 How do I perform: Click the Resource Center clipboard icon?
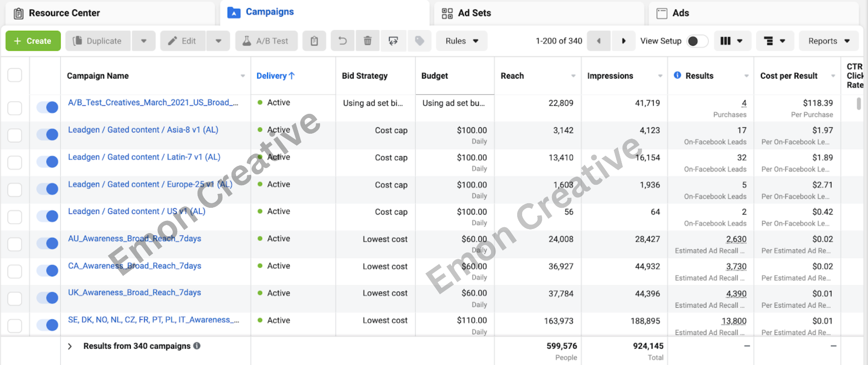click(19, 14)
